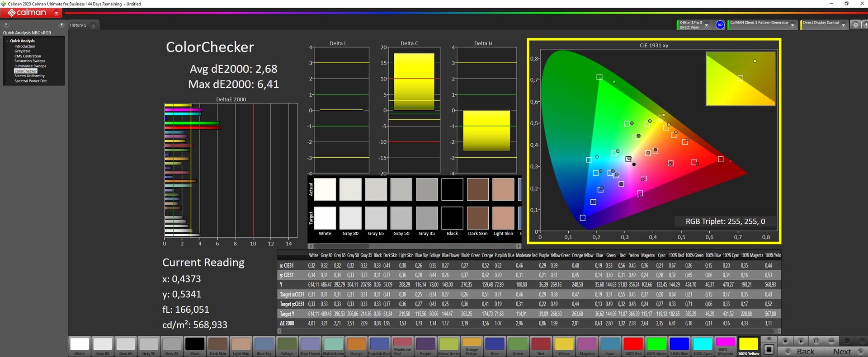Viewport: 868px width, 357px height.
Task: Click the bracketed single-read icon
Action: coord(816,341)
